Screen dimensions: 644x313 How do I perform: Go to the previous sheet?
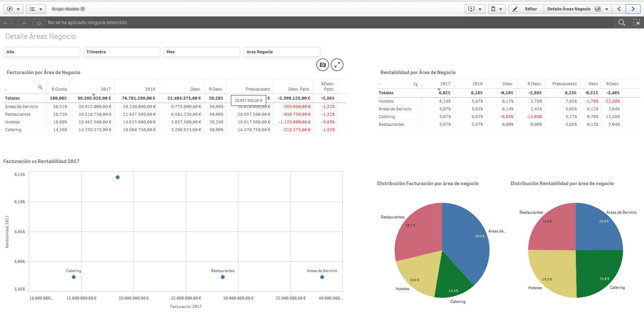tap(619, 9)
